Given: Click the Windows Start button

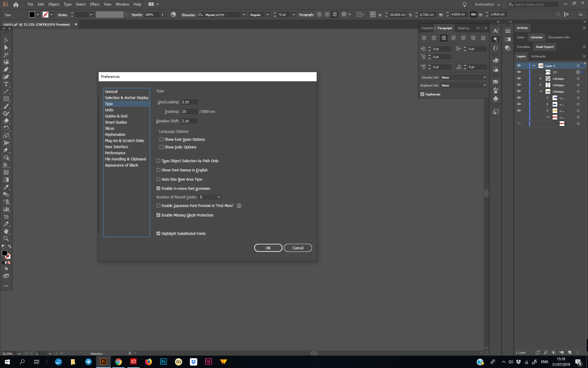Looking at the screenshot, I should (7, 362).
